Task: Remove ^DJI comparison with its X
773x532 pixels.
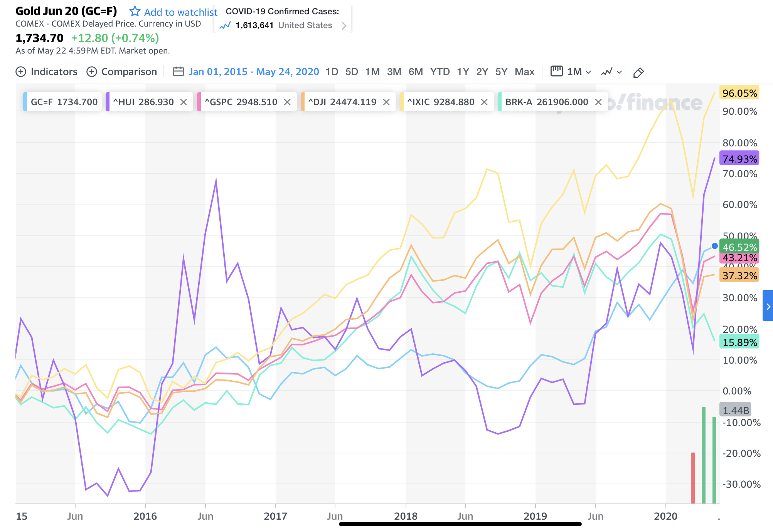Action: (x=386, y=102)
